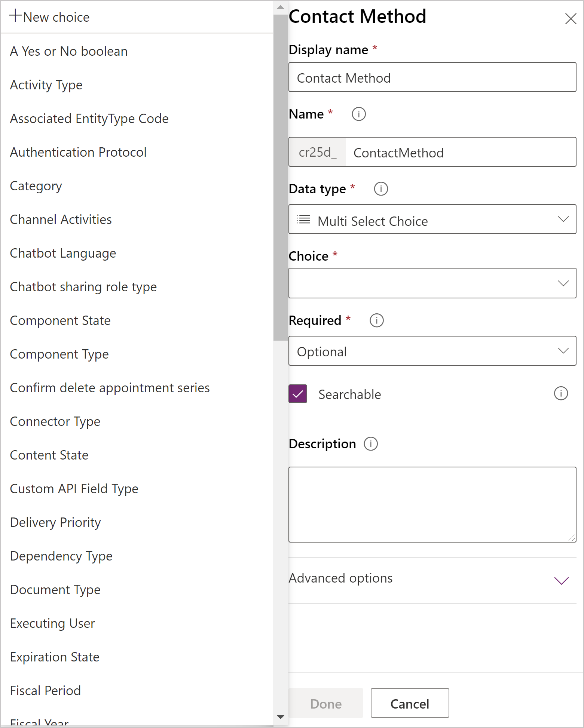
Task: Open the Required dropdown showing Optional
Action: (x=432, y=351)
